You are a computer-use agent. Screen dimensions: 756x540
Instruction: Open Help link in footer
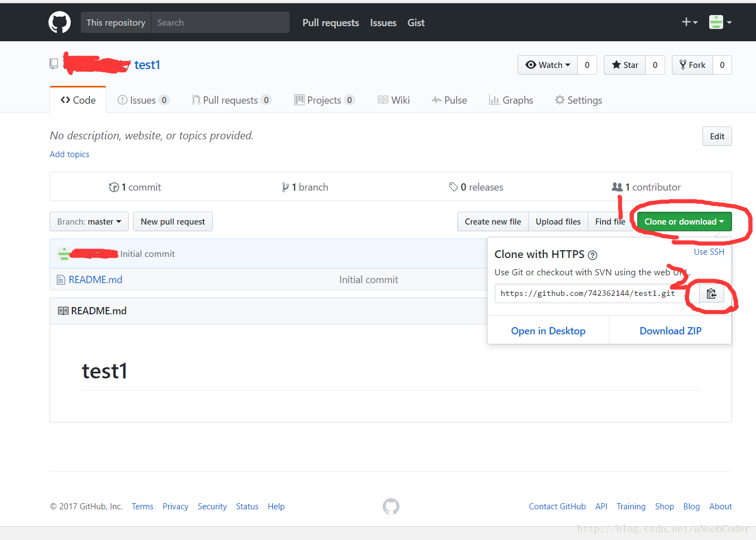point(276,506)
